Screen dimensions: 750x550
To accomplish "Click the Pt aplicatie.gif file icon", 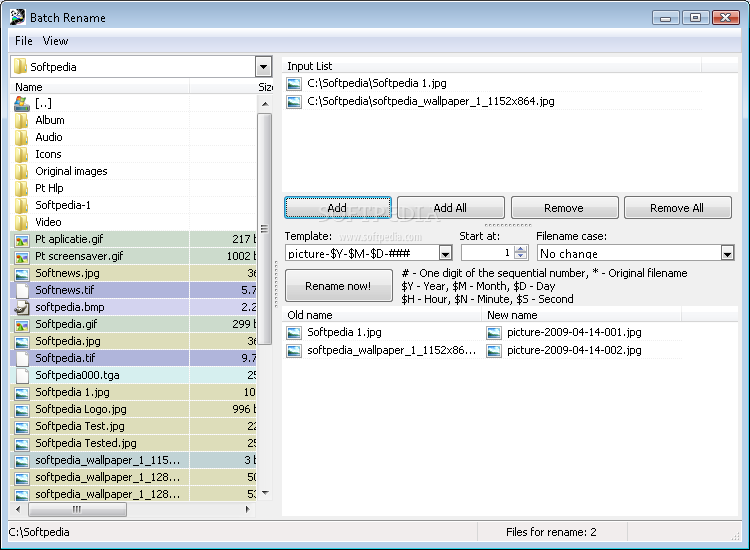I will (x=22, y=240).
